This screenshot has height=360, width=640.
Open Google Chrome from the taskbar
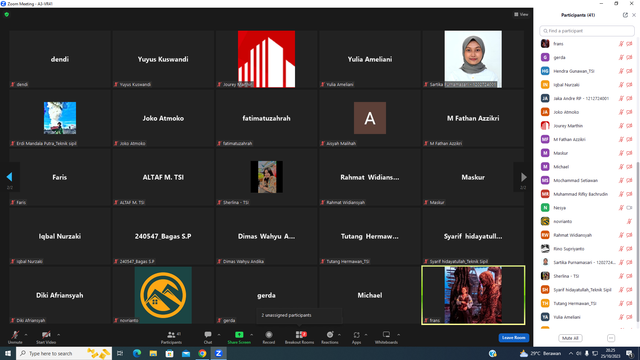202,353
